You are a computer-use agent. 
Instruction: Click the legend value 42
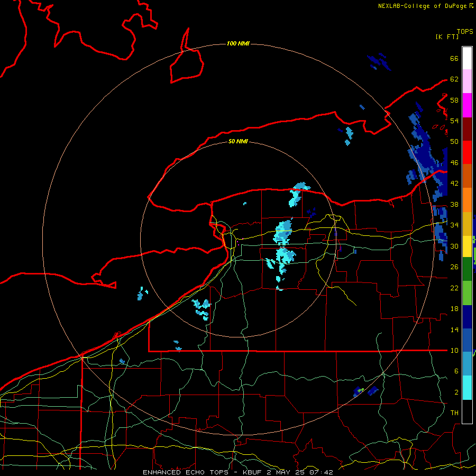(x=454, y=184)
